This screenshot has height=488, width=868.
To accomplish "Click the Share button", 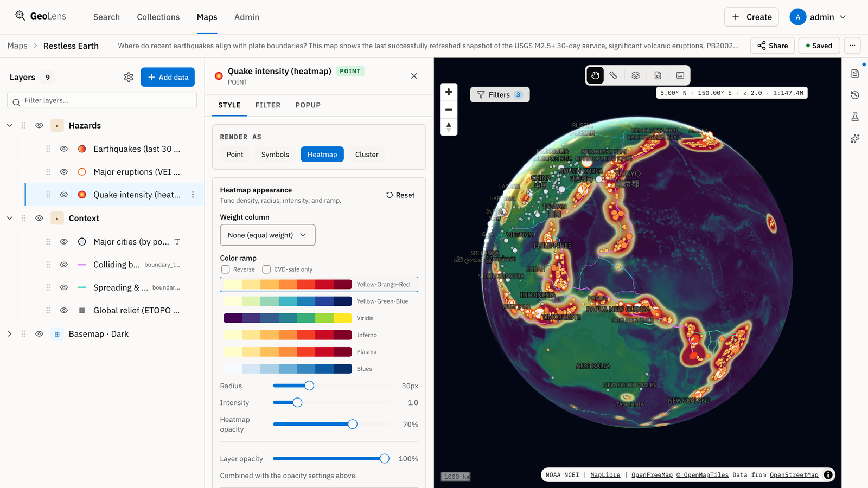I will click(773, 46).
